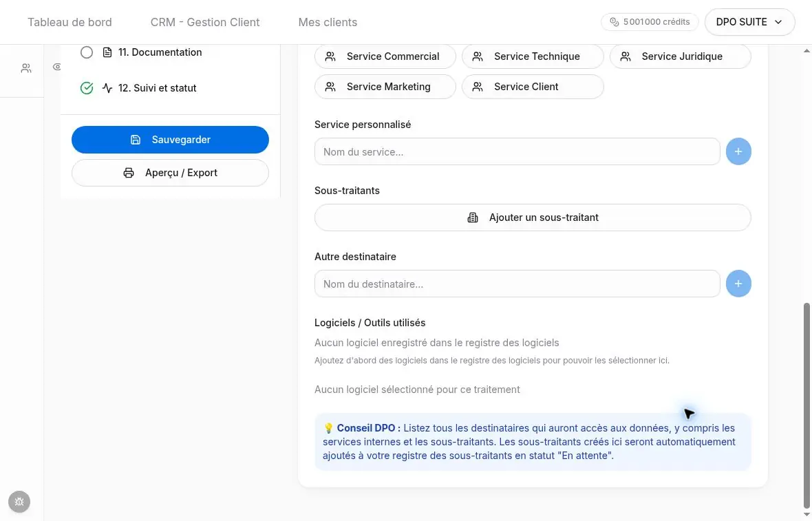The image size is (812, 521).
Task: Focus the Nom du service field
Action: (517, 151)
